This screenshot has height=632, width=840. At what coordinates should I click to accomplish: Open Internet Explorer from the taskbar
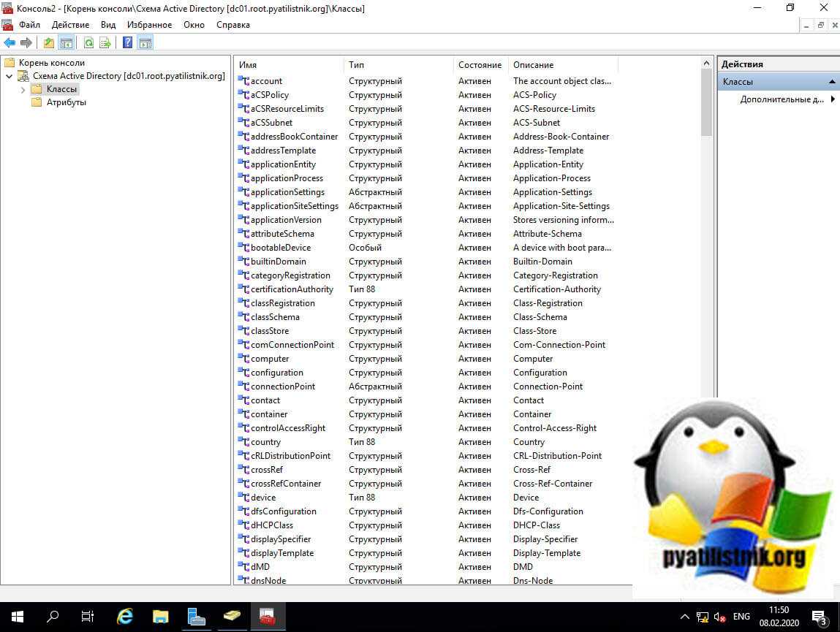click(x=125, y=617)
